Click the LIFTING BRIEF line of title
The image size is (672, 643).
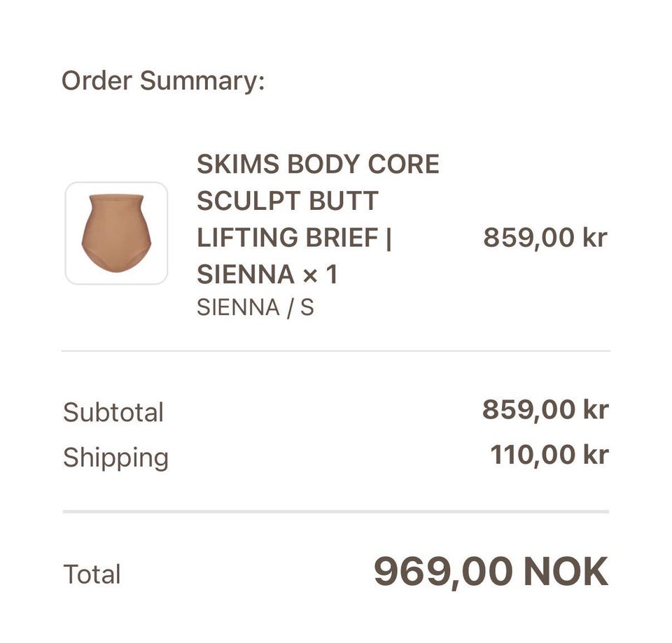[x=294, y=237]
